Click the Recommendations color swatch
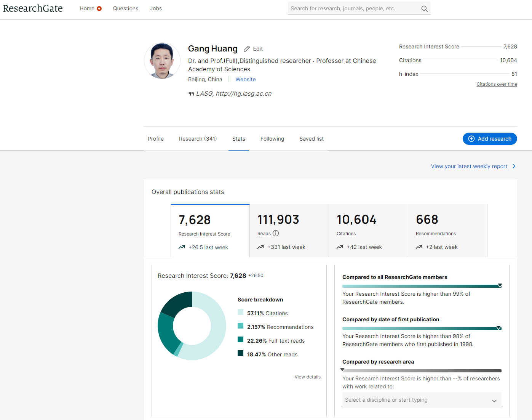Viewport: 532px width, 420px height. coord(240,326)
